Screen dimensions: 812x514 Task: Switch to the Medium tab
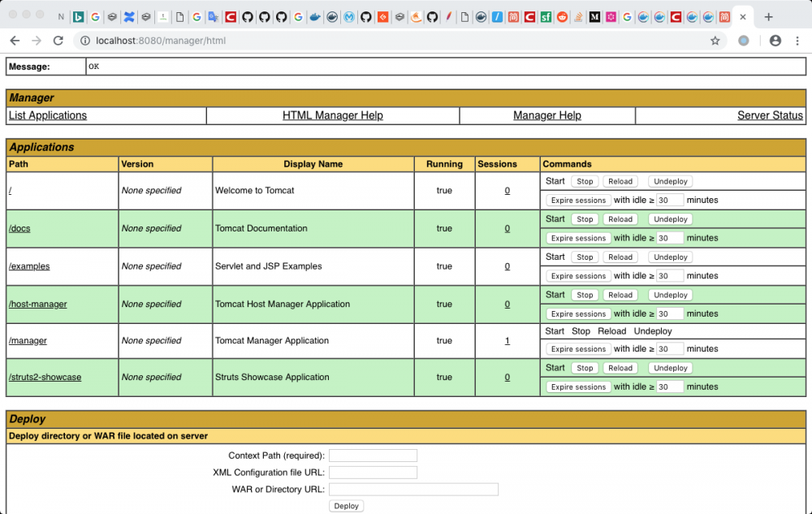[x=594, y=16]
